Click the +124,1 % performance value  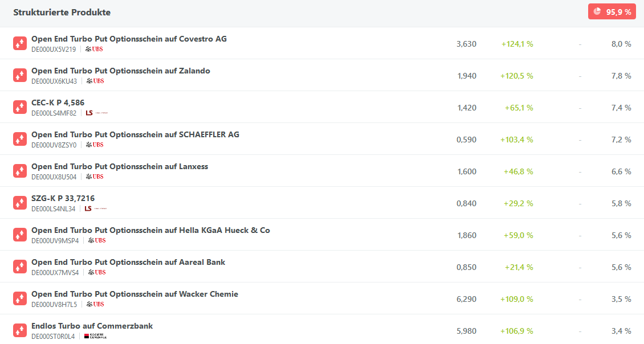click(517, 44)
